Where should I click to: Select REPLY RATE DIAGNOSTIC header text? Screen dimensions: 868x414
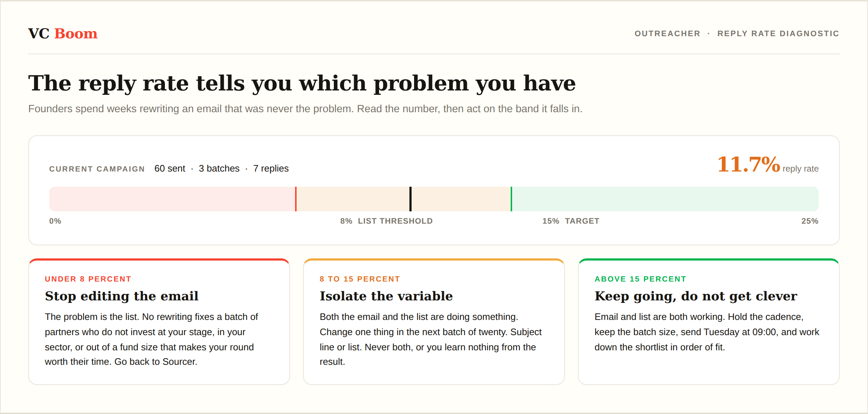(x=778, y=34)
